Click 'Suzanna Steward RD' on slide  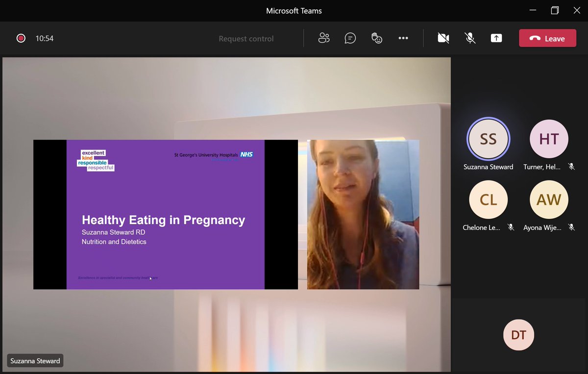click(x=114, y=232)
